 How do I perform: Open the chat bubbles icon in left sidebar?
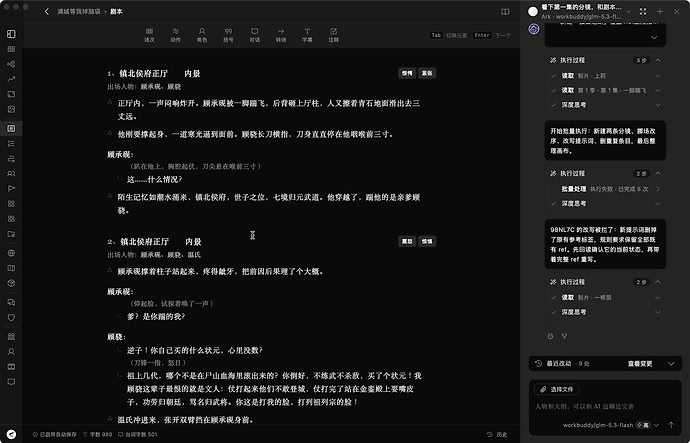pos(11,302)
